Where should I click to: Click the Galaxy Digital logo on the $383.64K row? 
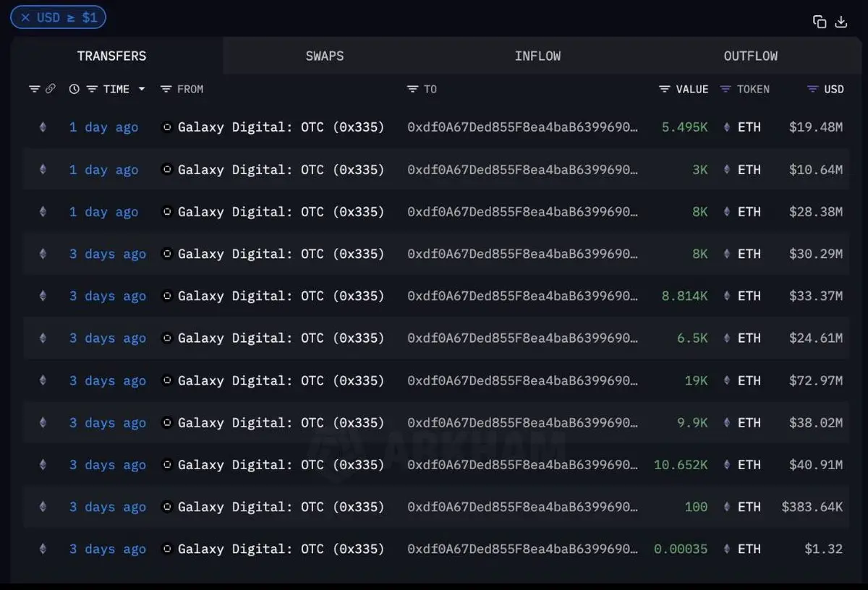tap(167, 507)
